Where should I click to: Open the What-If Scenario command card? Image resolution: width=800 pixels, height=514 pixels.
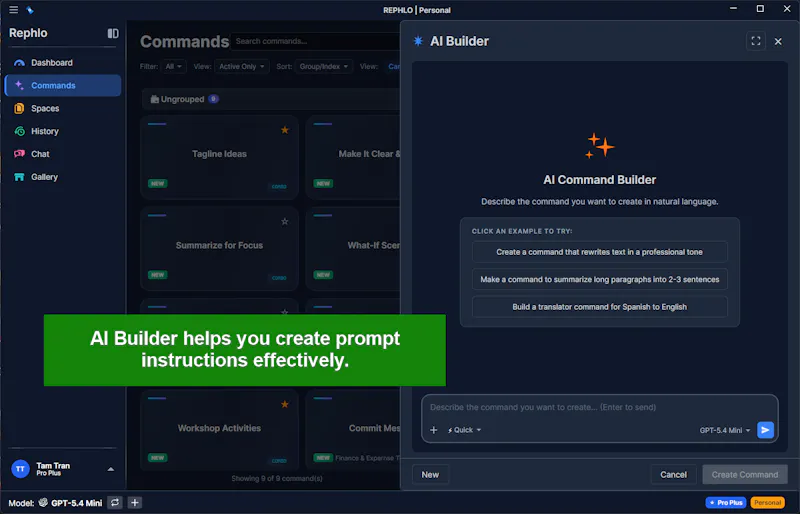point(353,248)
